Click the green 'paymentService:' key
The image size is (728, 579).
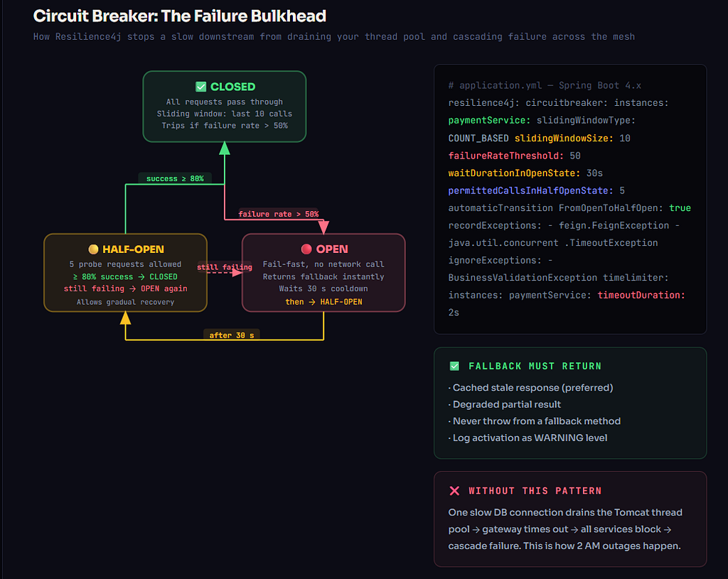point(489,120)
